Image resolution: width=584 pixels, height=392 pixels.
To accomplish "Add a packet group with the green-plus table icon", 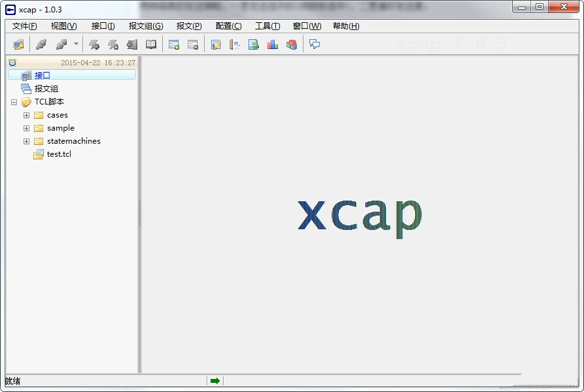I will pos(174,44).
